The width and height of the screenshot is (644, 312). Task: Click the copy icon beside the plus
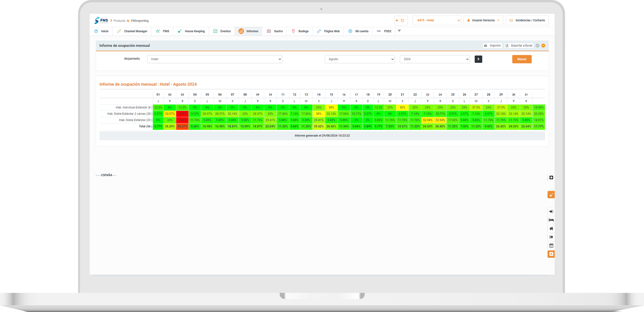coord(403,21)
